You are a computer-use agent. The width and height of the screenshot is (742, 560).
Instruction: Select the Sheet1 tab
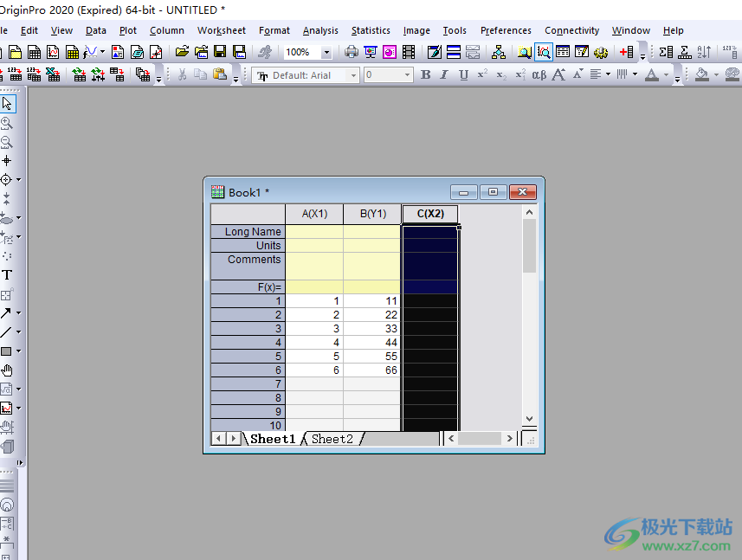[x=273, y=439]
